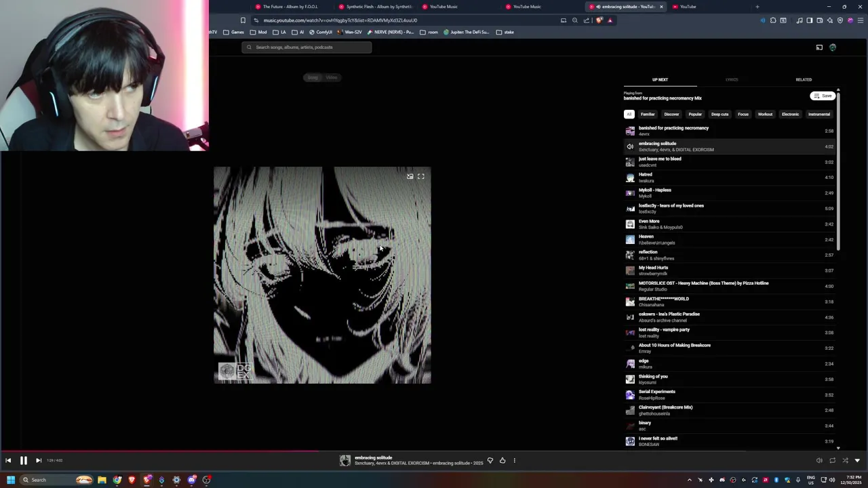Skip to the next track

39,460
